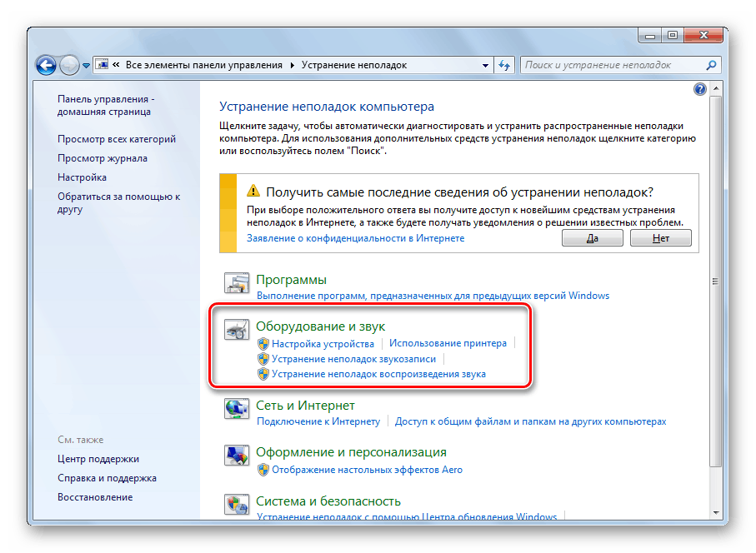
Task: Click the Сеть и Интернет globe icon
Action: click(237, 409)
